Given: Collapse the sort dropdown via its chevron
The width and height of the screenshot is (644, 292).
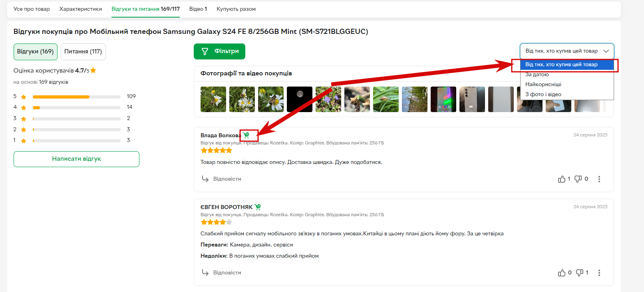Looking at the screenshot, I should click(606, 51).
